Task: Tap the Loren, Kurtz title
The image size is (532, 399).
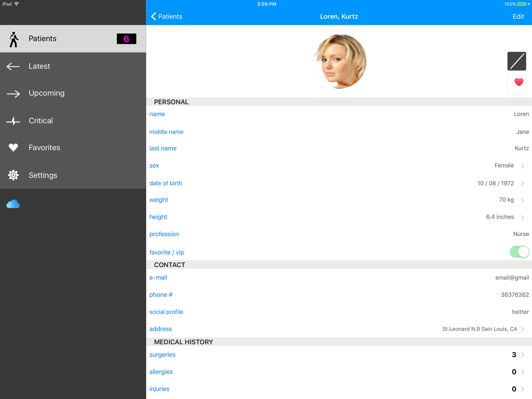Action: point(339,16)
